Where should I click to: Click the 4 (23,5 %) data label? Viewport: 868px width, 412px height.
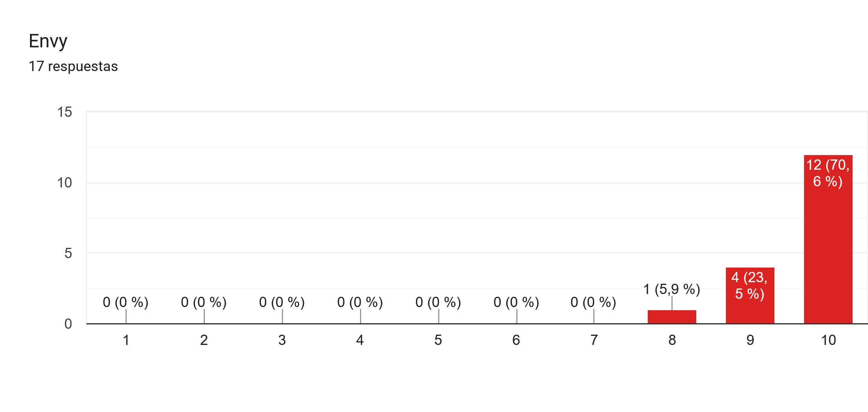click(x=750, y=285)
